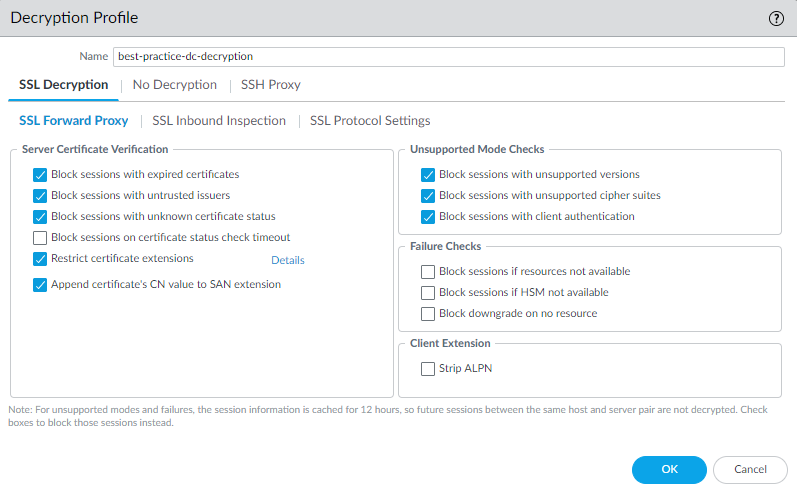Check the Strip ALPN option
This screenshot has width=797, height=498.
point(428,369)
